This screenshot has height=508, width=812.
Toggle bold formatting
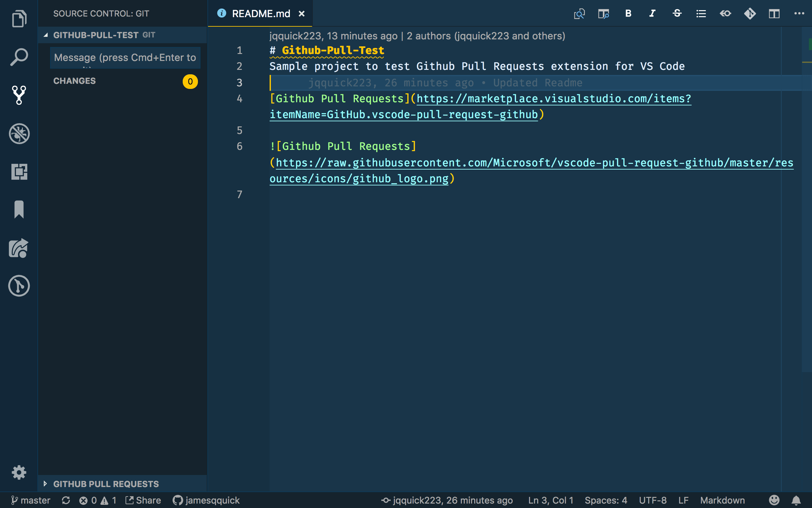tap(628, 13)
